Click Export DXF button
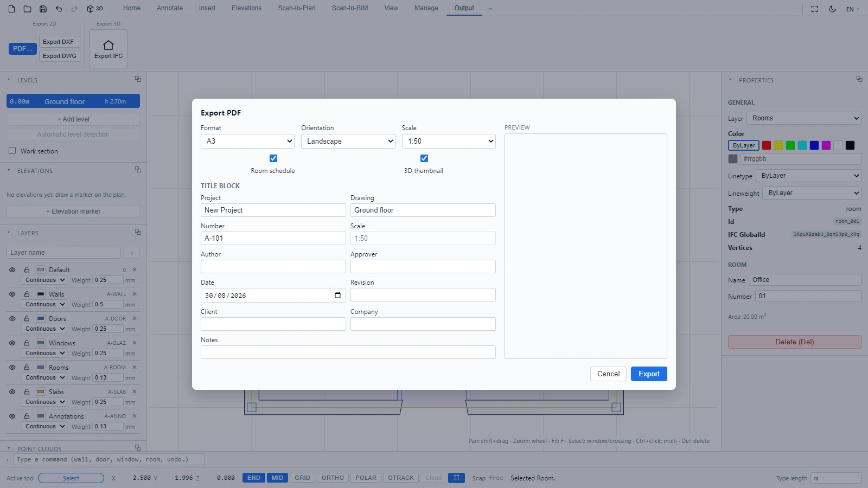The image size is (868, 488). pyautogui.click(x=59, y=42)
